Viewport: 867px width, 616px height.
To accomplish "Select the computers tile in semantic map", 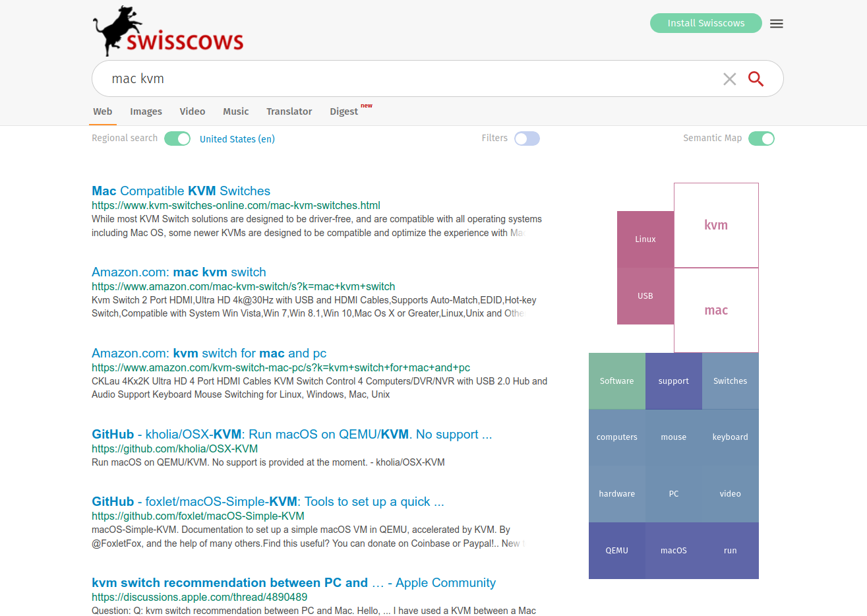I will tap(617, 437).
